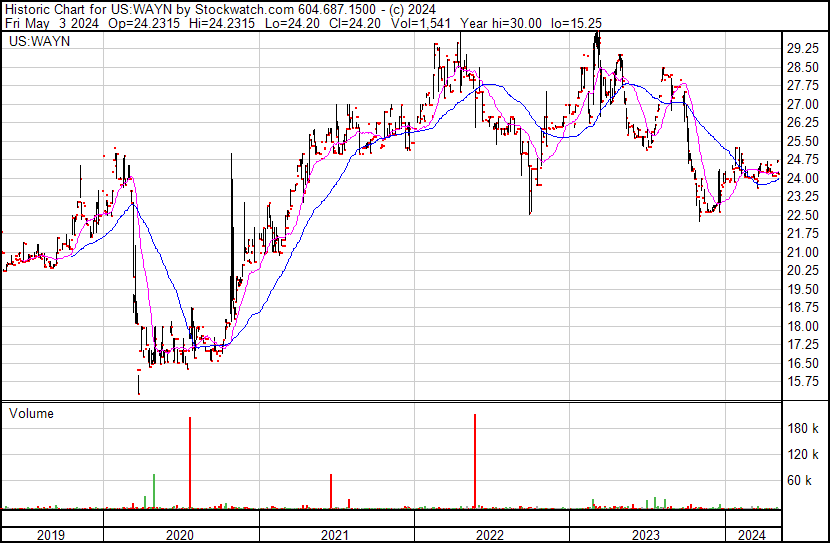Select the 2020 year label on timeline
This screenshot has width=830, height=543.
pos(183,535)
